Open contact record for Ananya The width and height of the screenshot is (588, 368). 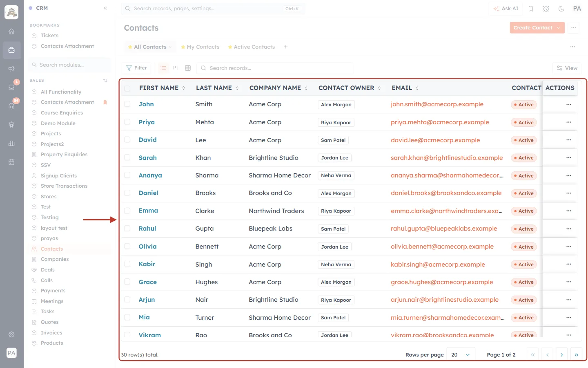tap(150, 175)
